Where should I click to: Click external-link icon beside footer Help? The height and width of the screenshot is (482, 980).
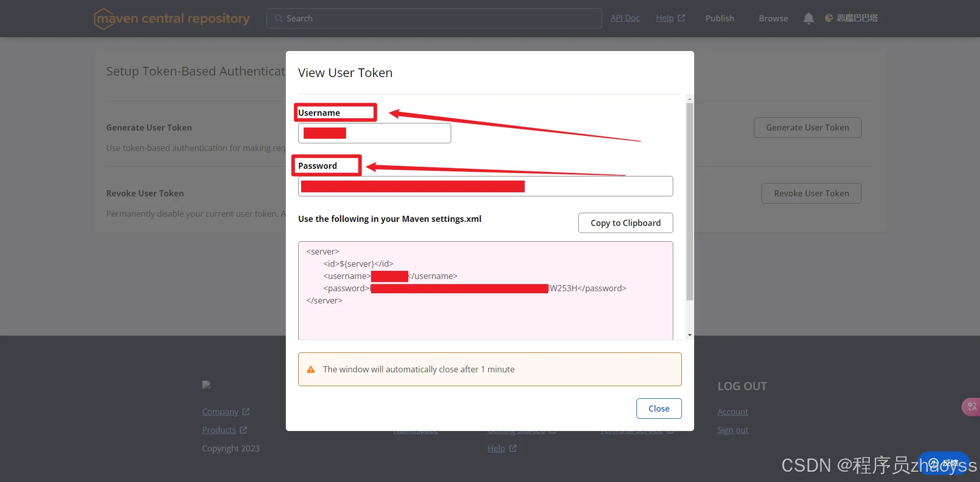(513, 448)
